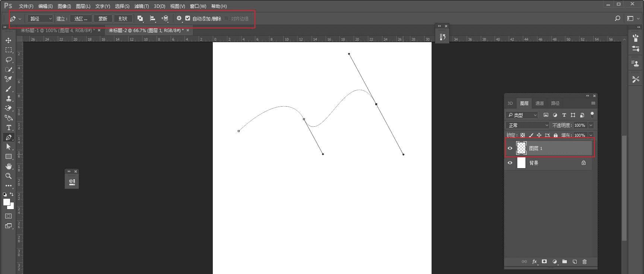The height and width of the screenshot is (274, 644).
Task: Filter layers by adjustment layers
Action: 555,115
